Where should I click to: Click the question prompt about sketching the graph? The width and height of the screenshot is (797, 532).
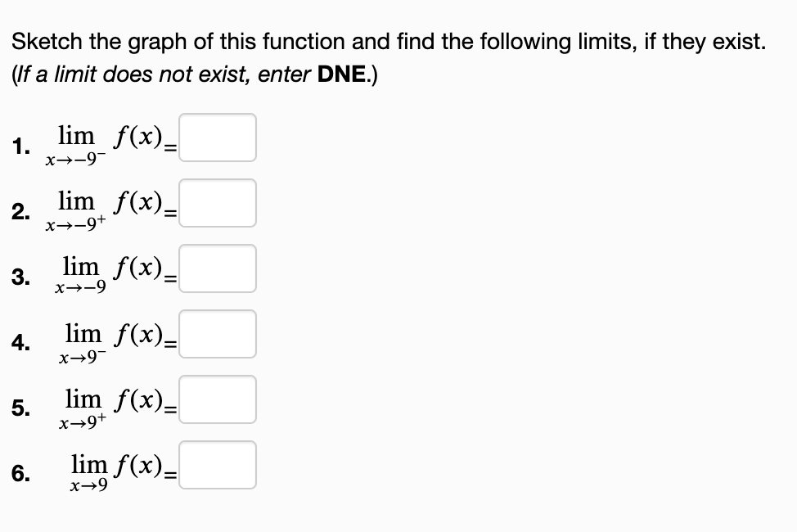point(389,42)
